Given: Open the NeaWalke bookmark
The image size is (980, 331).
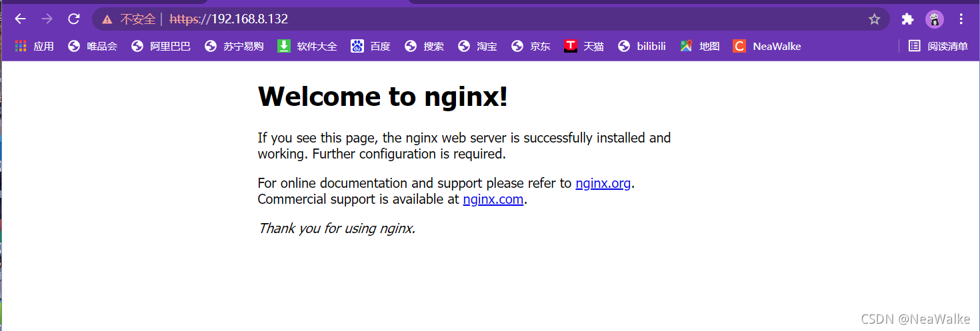Looking at the screenshot, I should (767, 46).
